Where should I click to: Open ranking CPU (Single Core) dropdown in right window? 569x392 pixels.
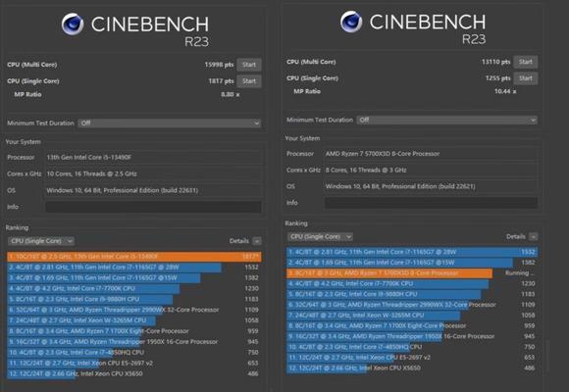tap(320, 237)
